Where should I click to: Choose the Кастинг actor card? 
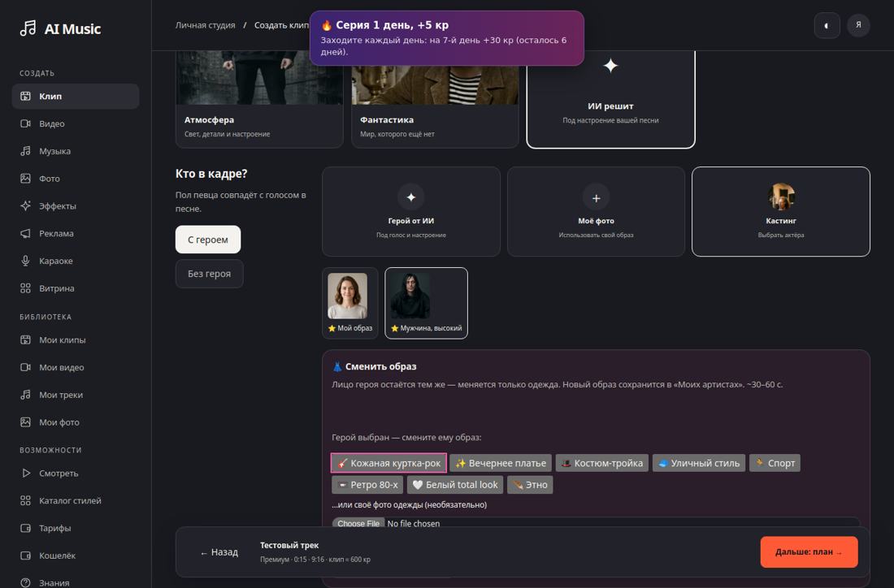point(780,211)
